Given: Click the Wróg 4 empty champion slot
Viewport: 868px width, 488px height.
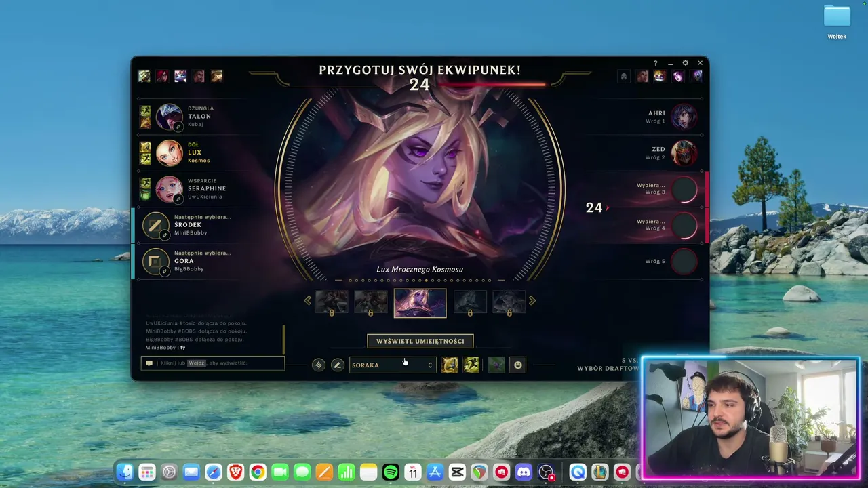Looking at the screenshot, I should point(684,225).
